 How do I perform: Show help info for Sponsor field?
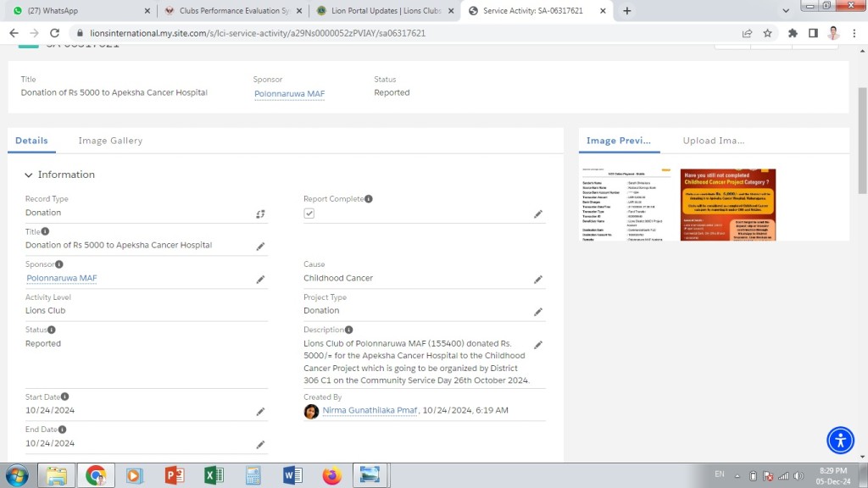(58, 264)
